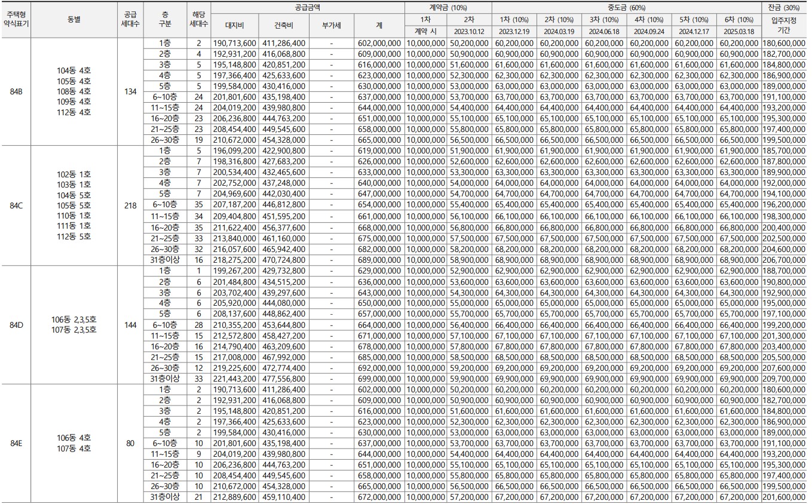
Task: Click the date 2024.06.18
Action: pyautogui.click(x=604, y=32)
